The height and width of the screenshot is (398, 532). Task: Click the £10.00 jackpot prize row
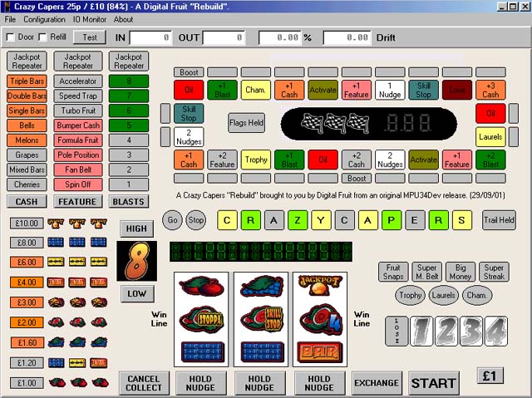[58, 223]
